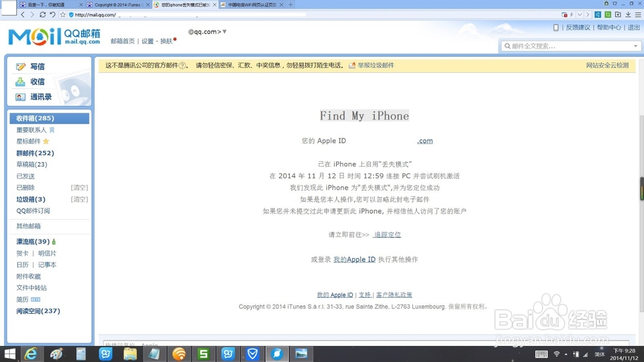Select 收件箱(285) inbox folder

[x=50, y=119]
